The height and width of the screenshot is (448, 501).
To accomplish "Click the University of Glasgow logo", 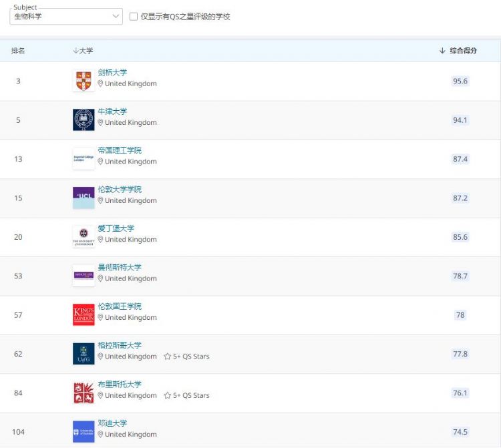I will [x=83, y=353].
